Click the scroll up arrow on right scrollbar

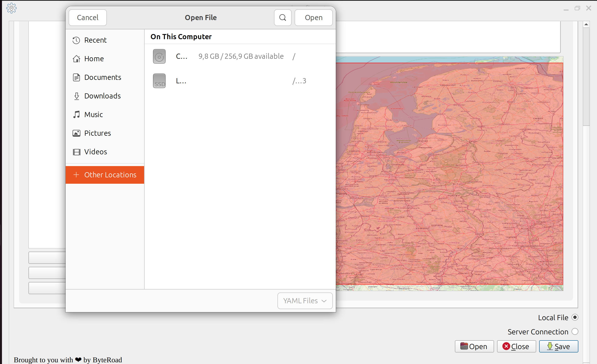point(586,24)
